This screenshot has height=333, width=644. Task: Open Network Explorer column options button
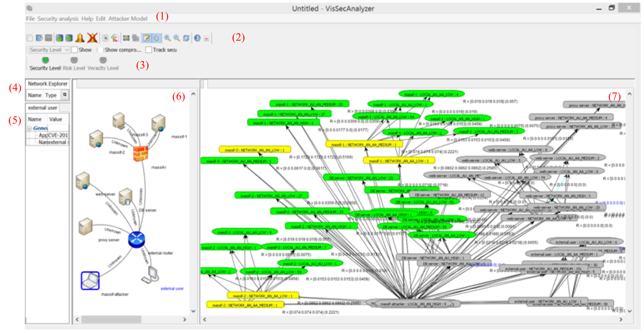pyautogui.click(x=64, y=95)
